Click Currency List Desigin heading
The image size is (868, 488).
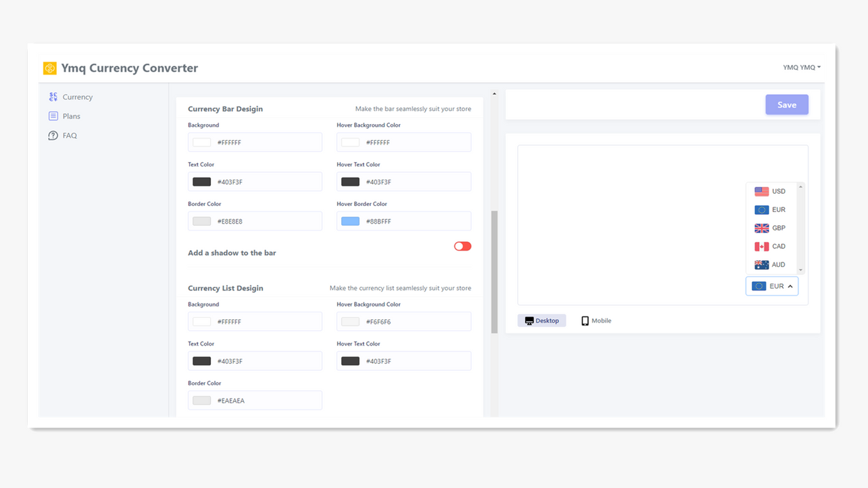pos(225,288)
